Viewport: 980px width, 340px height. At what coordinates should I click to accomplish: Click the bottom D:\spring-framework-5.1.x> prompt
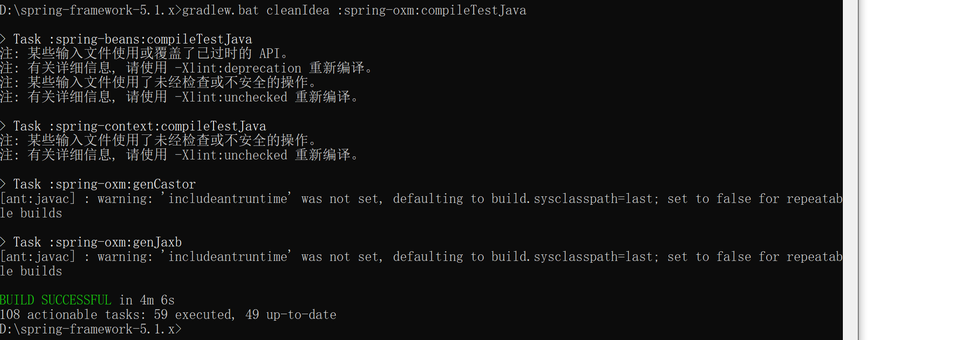[90, 329]
